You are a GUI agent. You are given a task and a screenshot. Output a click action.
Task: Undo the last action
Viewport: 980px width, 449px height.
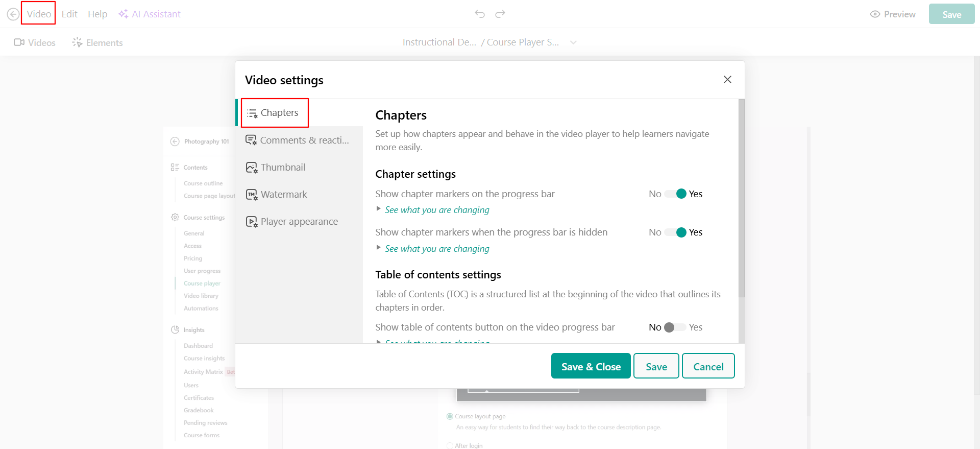tap(480, 14)
